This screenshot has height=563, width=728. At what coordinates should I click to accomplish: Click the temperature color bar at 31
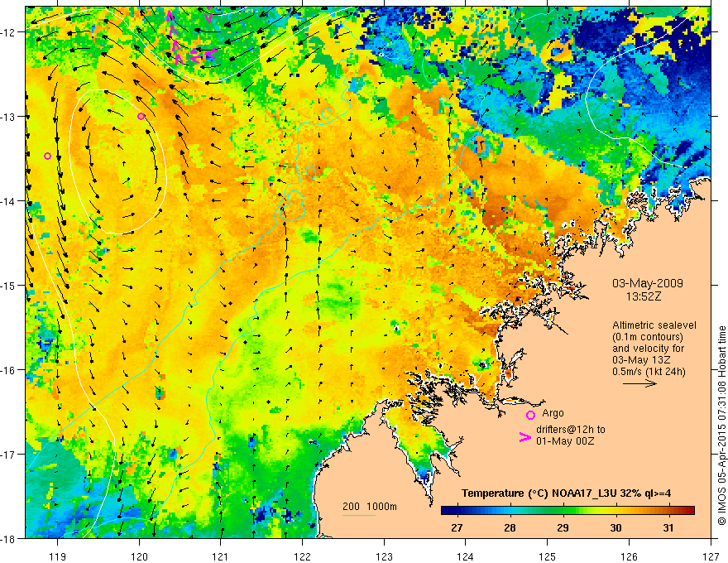pos(668,510)
